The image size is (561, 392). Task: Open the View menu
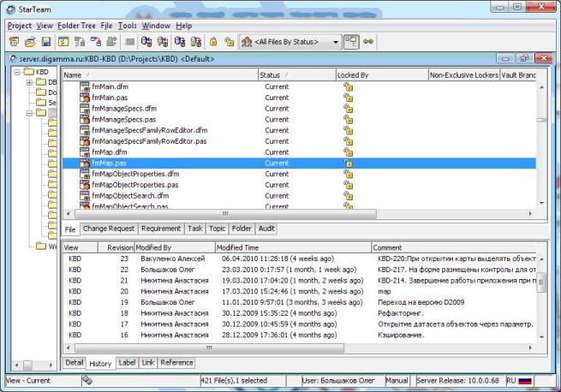pos(45,26)
